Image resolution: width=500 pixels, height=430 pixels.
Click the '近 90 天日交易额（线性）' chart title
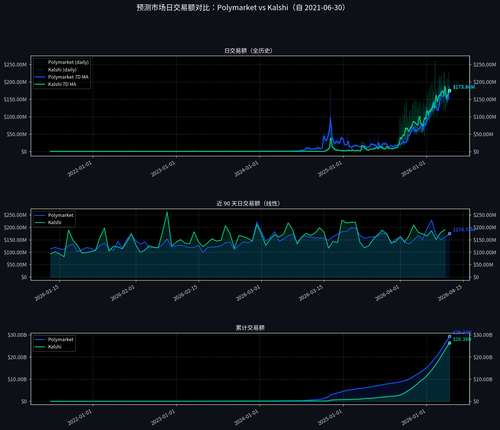click(248, 203)
